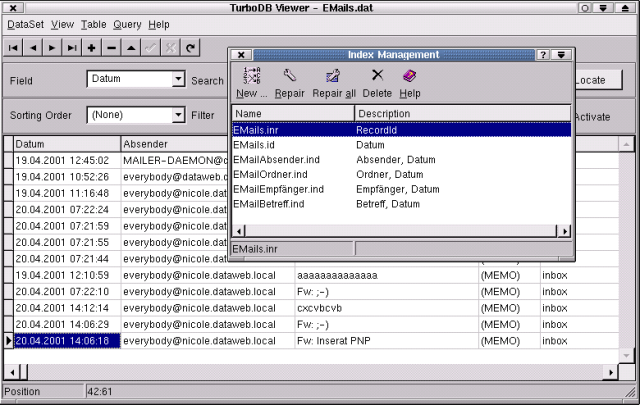Go to previous record navigator button
Screen dimensions: 640x405
(33, 48)
